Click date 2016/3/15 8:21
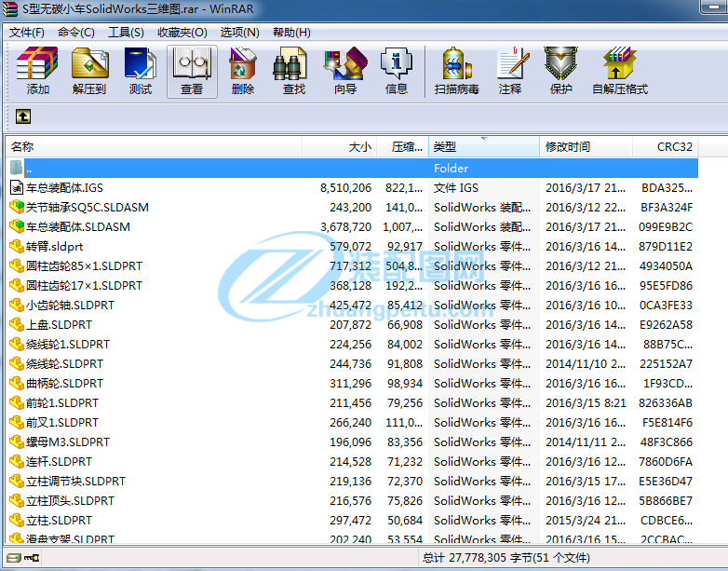Screen dimensions: 728x571 [586, 402]
